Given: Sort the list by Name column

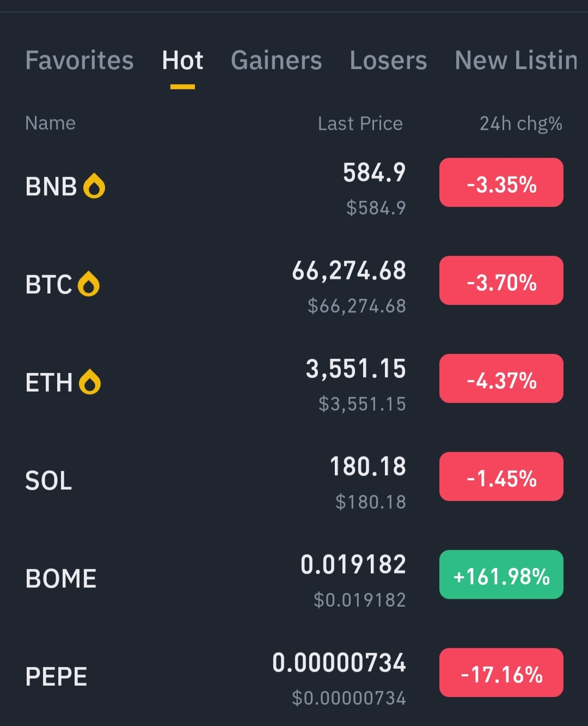Looking at the screenshot, I should [51, 123].
